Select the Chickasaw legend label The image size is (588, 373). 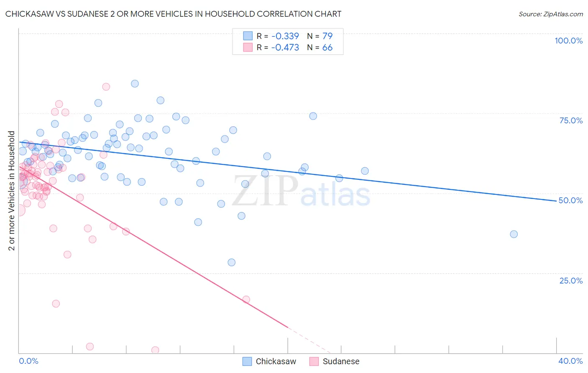coord(276,361)
